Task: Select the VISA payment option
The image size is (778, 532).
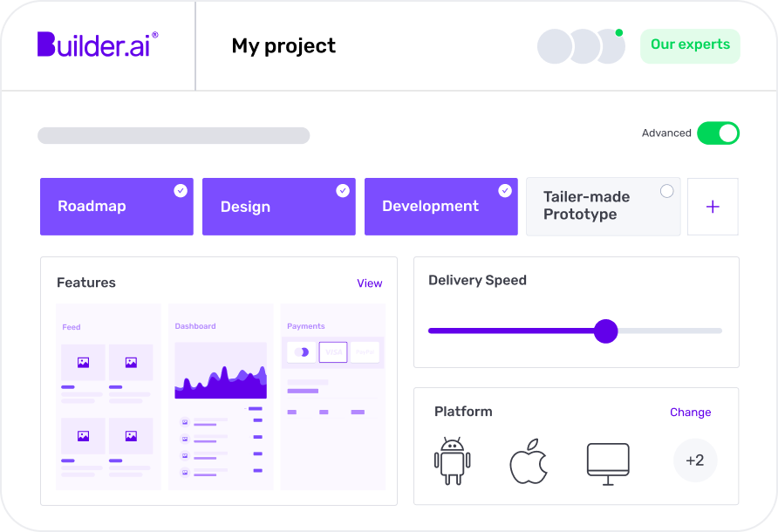Action: tap(333, 351)
